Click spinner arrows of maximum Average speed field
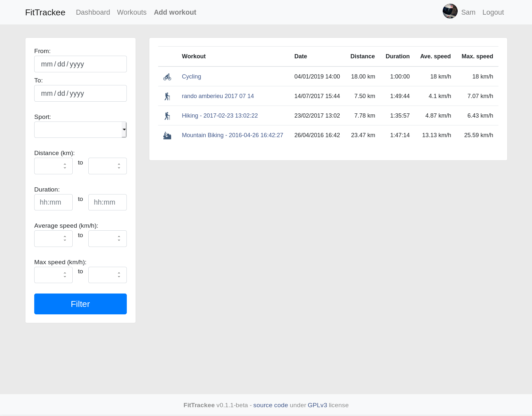The width and height of the screenshot is (532, 416). (x=119, y=239)
